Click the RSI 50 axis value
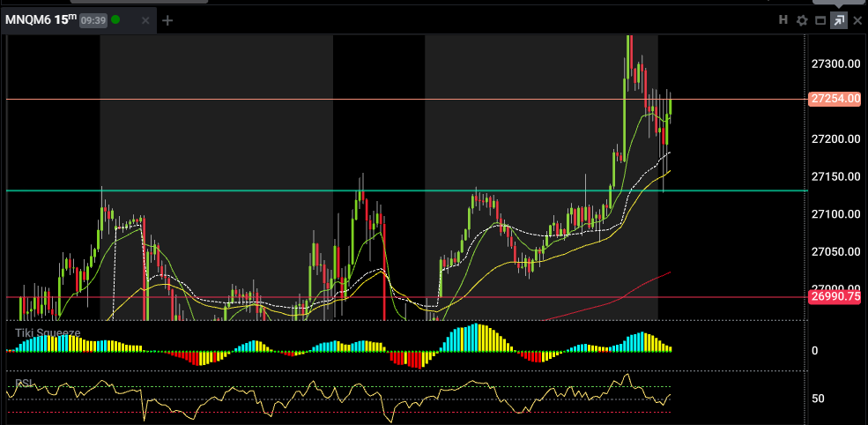 coord(818,399)
